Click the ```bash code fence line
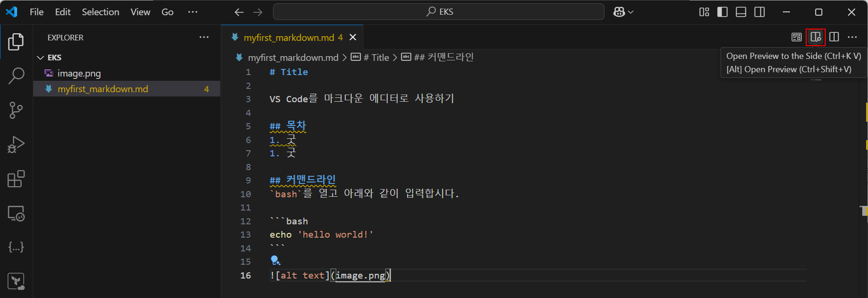The height and width of the screenshot is (298, 868). coord(289,221)
